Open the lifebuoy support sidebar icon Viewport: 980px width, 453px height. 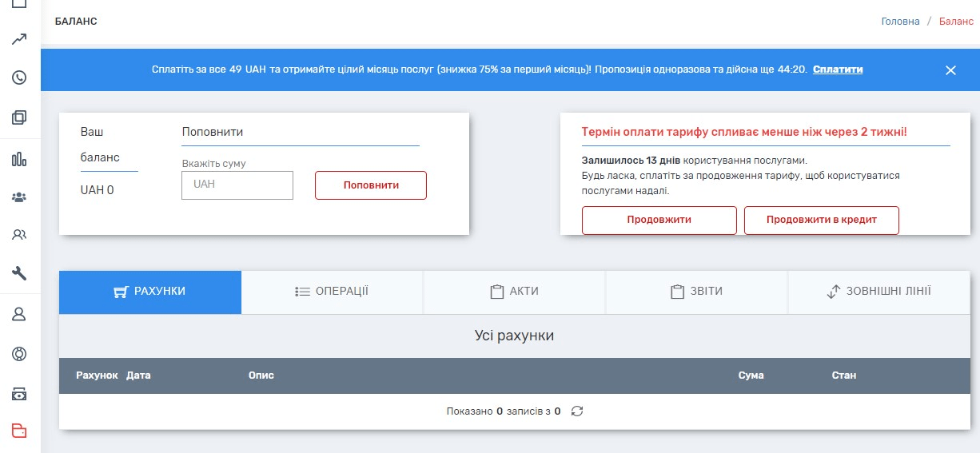20,353
